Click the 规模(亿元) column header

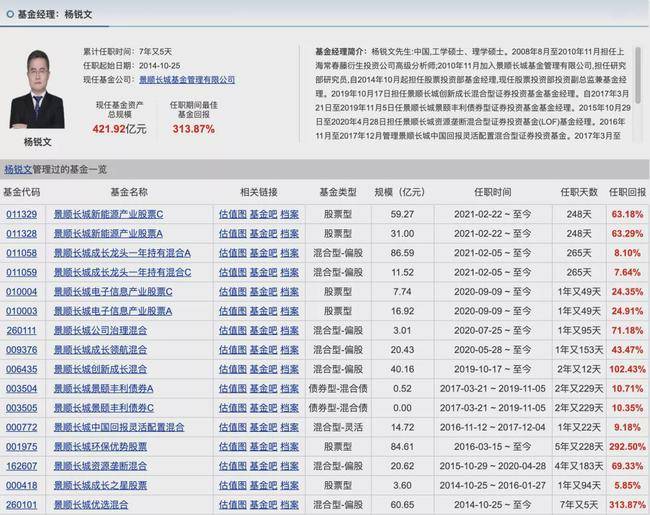click(x=400, y=192)
